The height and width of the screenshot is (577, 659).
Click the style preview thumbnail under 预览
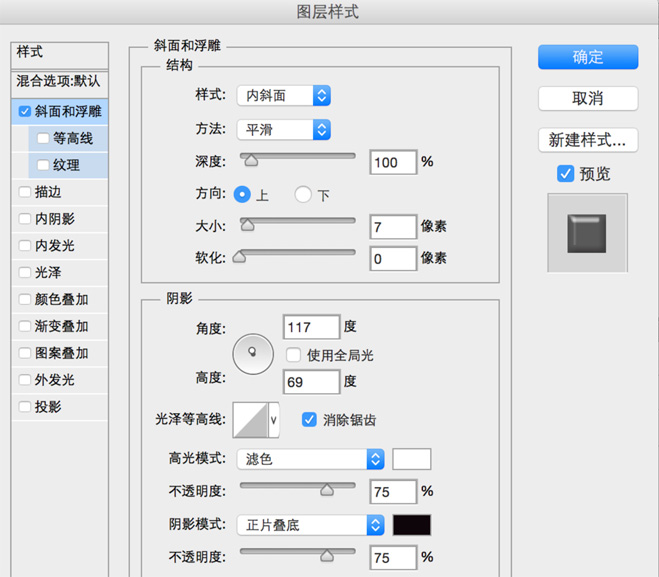click(587, 233)
